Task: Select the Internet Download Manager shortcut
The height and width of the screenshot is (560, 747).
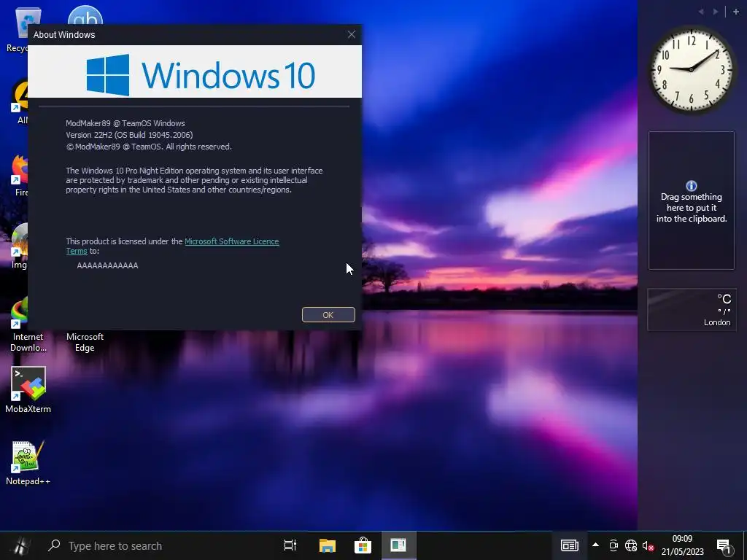Action: (28, 324)
